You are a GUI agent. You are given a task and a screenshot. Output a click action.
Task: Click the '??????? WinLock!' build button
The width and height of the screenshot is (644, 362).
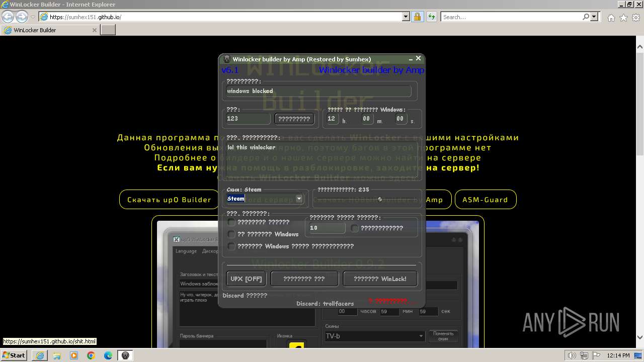pos(380,279)
